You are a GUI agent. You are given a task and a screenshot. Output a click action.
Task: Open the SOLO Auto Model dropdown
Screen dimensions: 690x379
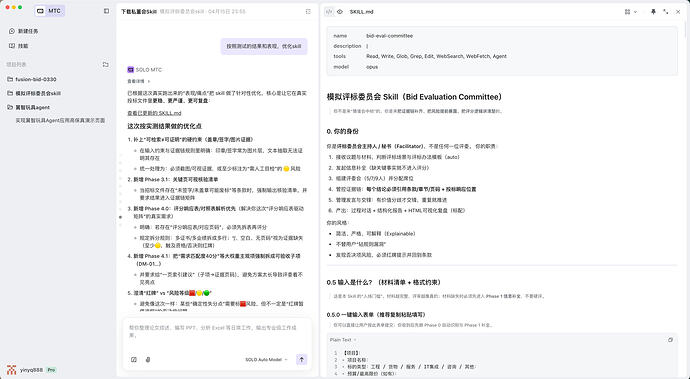[266, 360]
